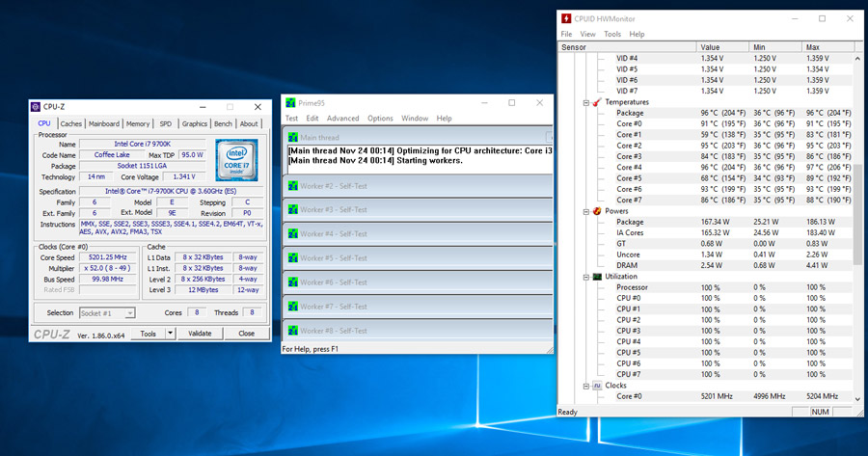This screenshot has width=868, height=456.
Task: Click the HWMonitor title bar lightning icon
Action: [566, 19]
